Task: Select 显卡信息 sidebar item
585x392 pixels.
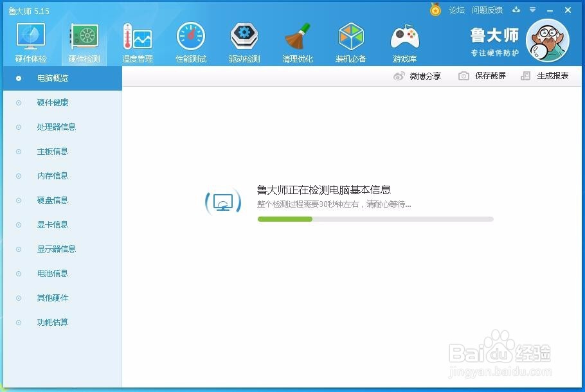Action: coord(62,224)
